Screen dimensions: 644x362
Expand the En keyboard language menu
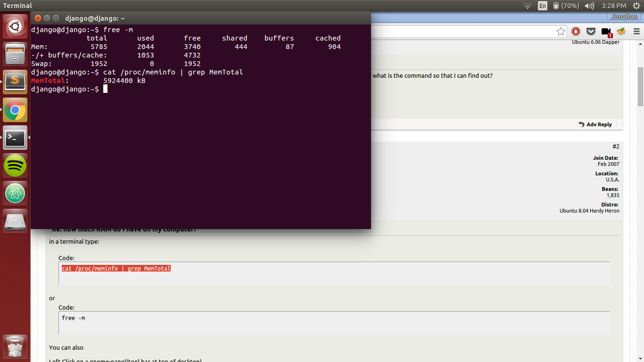[543, 6]
